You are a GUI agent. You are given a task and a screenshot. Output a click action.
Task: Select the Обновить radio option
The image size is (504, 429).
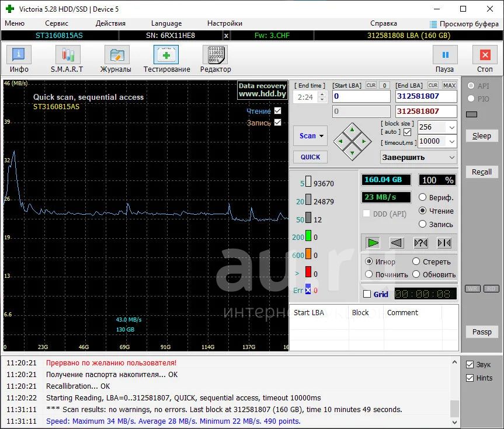[416, 274]
